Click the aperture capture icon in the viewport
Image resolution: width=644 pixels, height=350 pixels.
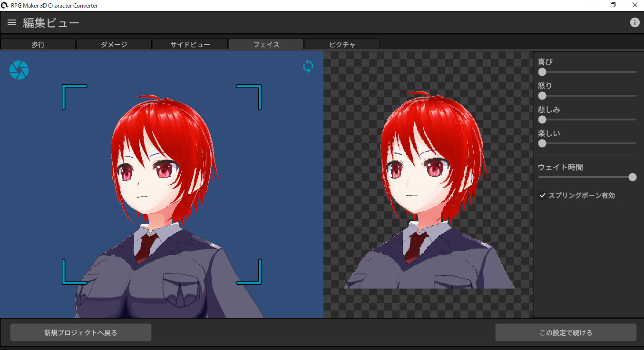pyautogui.click(x=19, y=70)
